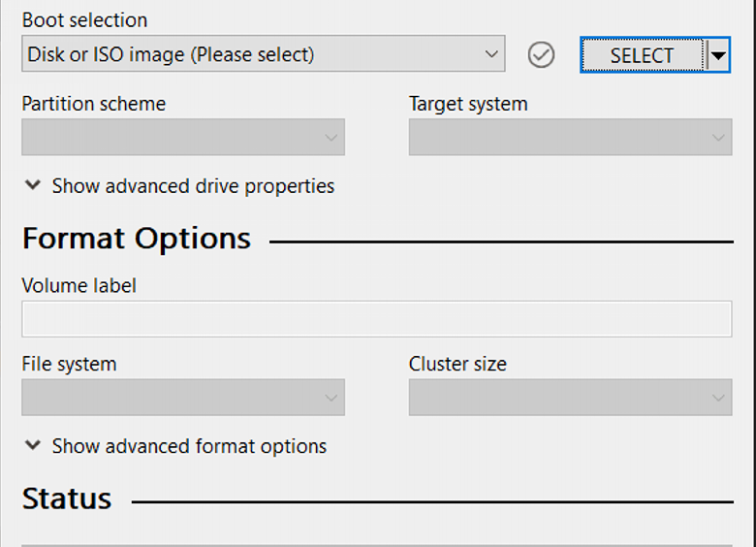This screenshot has height=547, width=756.
Task: Click the "Cluster size" field label
Action: click(x=457, y=365)
